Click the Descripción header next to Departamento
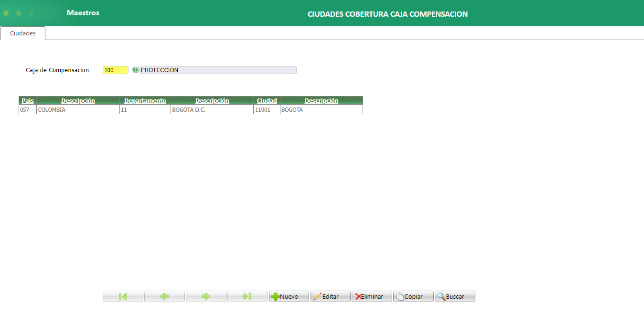This screenshot has height=314, width=644. point(212,100)
